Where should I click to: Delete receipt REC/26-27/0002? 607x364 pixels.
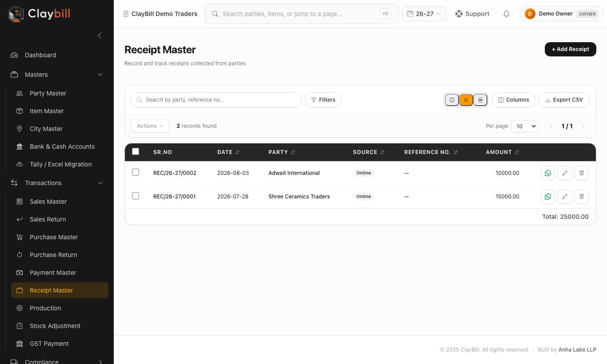(x=582, y=173)
